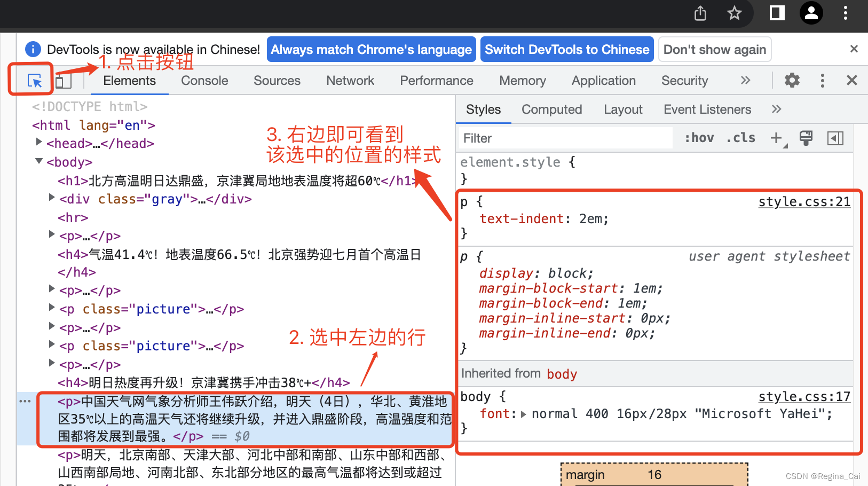Open DevTools settings gear
Viewport: 868px width, 486px height.
tap(792, 81)
